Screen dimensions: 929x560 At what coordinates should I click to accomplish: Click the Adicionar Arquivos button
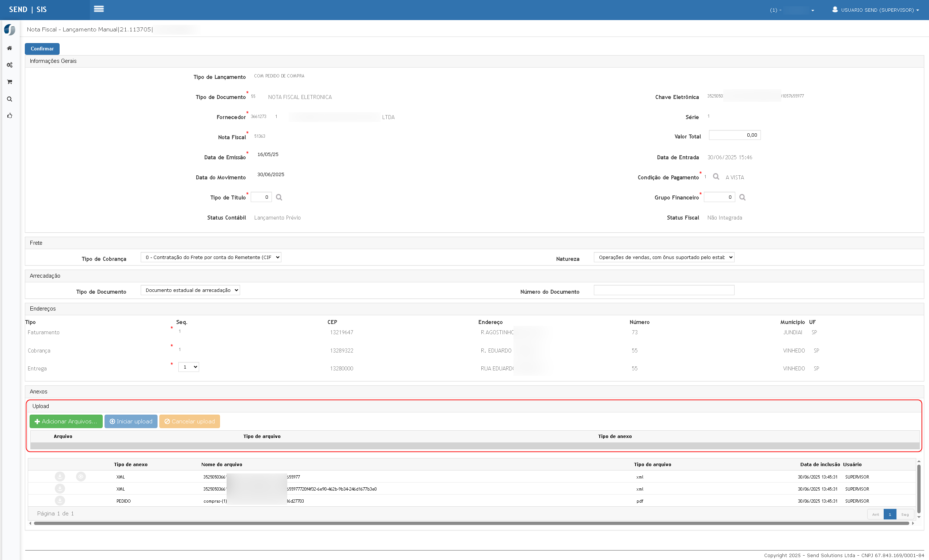(x=66, y=421)
